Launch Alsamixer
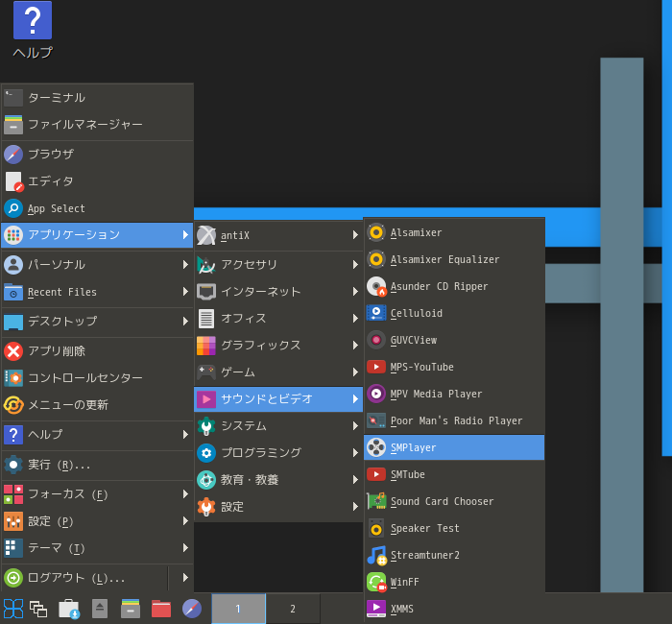672x624 pixels. point(454,232)
